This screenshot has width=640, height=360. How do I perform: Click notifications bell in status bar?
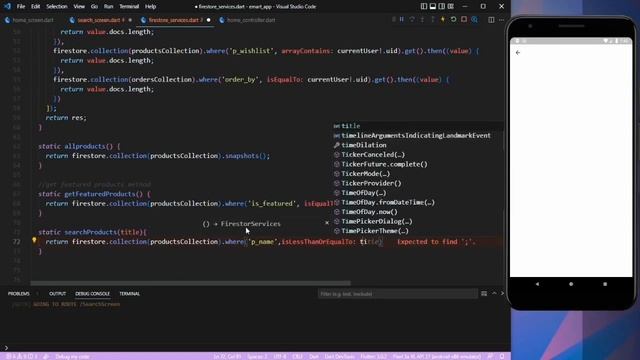(502, 356)
